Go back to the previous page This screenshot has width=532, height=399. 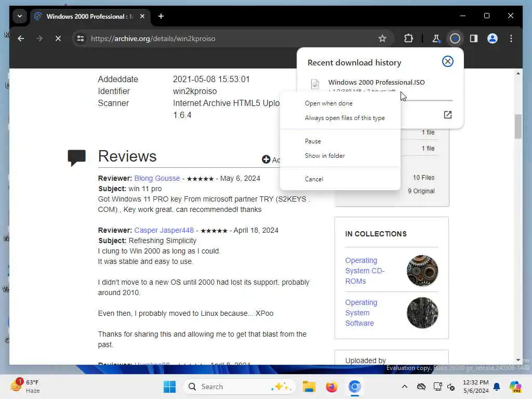pos(21,38)
